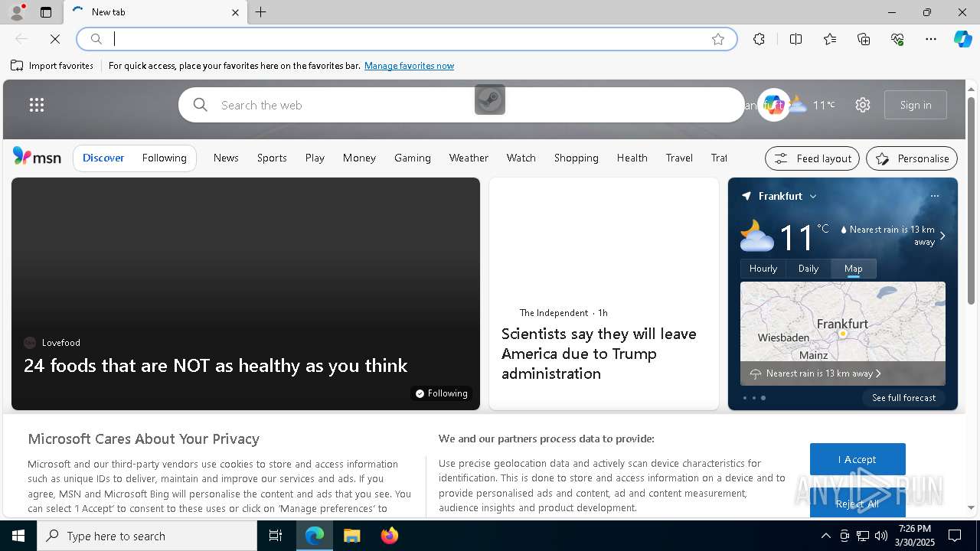Open Browser essentials heart icon
The width and height of the screenshot is (980, 551).
[x=897, y=39]
